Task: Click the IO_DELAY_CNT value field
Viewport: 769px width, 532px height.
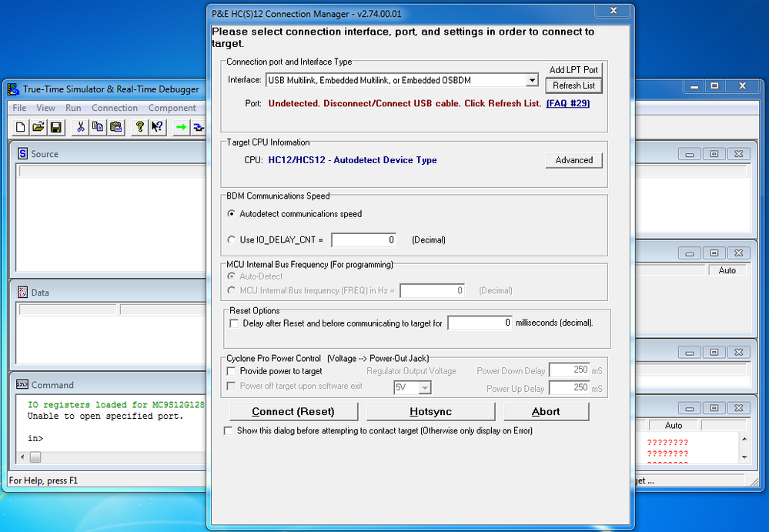Action: (x=363, y=239)
